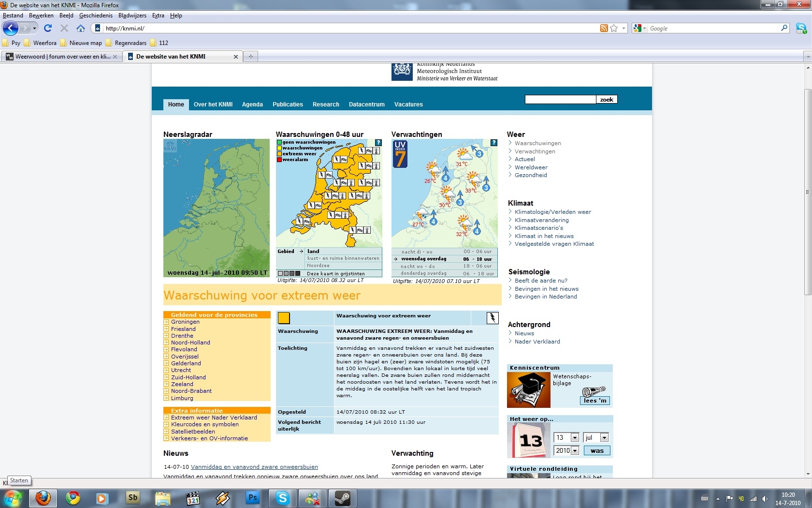Select 'land' as the warning Gebied
The height and width of the screenshot is (508, 812).
coord(313,252)
